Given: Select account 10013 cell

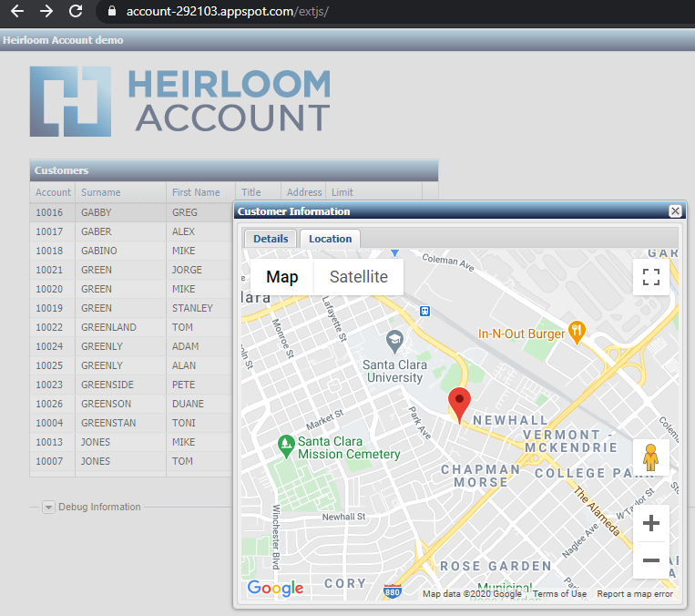Looking at the screenshot, I should [x=53, y=442].
